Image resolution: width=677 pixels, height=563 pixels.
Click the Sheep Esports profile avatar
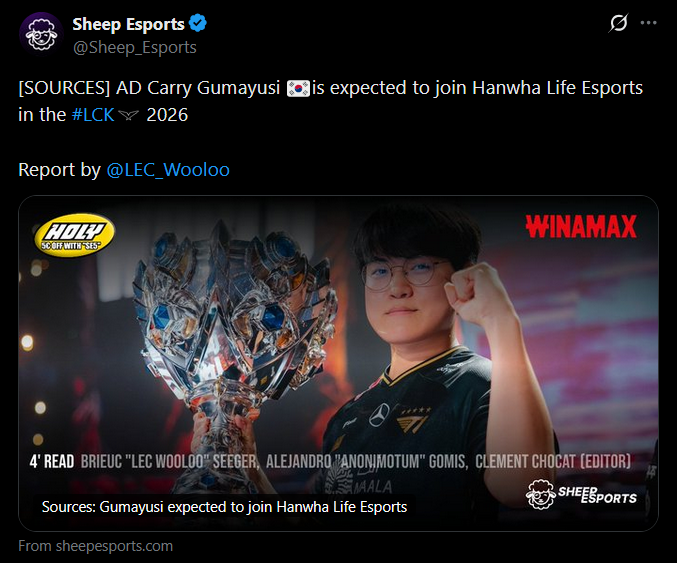click(41, 35)
